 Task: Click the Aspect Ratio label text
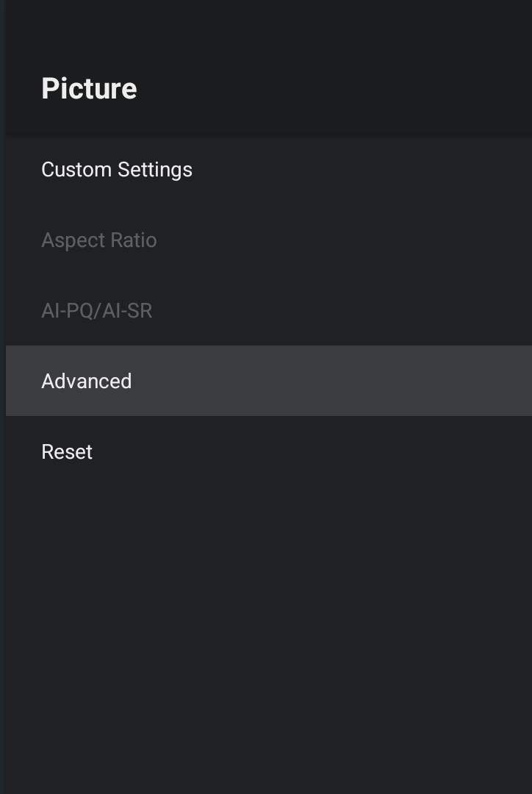pyautogui.click(x=99, y=240)
